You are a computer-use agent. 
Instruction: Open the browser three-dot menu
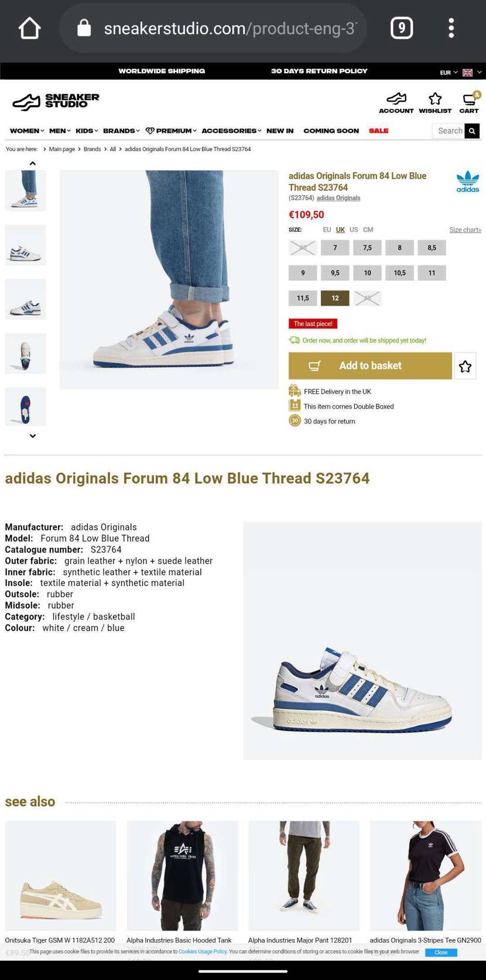(451, 28)
